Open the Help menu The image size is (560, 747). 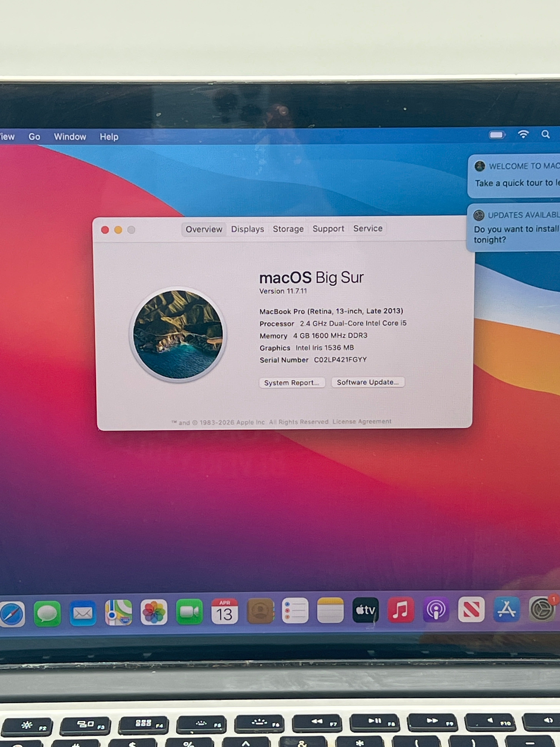pos(109,137)
